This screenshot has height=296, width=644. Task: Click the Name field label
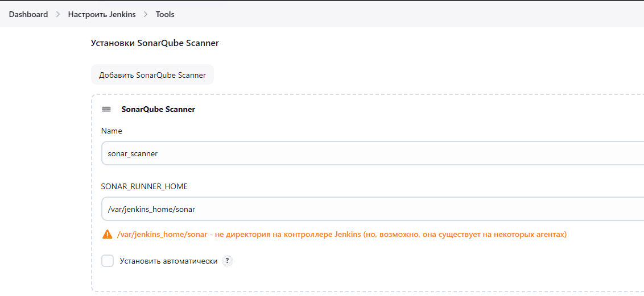112,131
